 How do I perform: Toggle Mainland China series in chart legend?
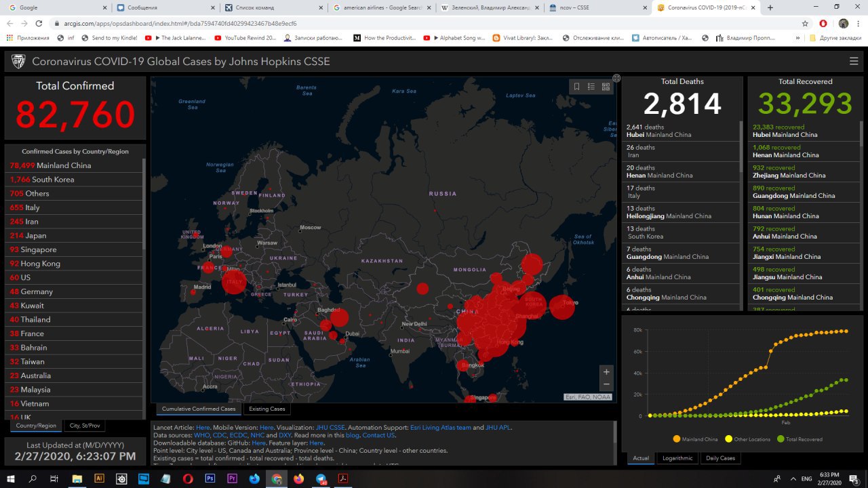[x=696, y=439]
